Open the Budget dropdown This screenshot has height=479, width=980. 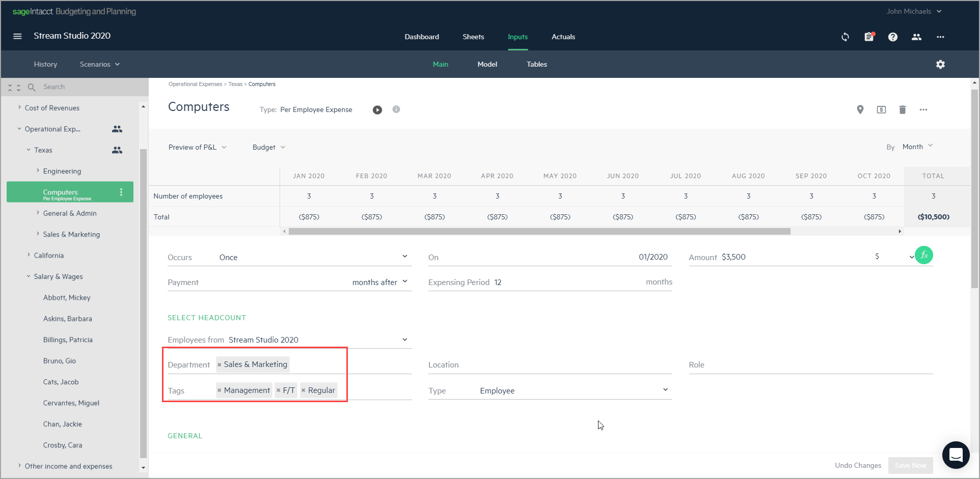[269, 147]
